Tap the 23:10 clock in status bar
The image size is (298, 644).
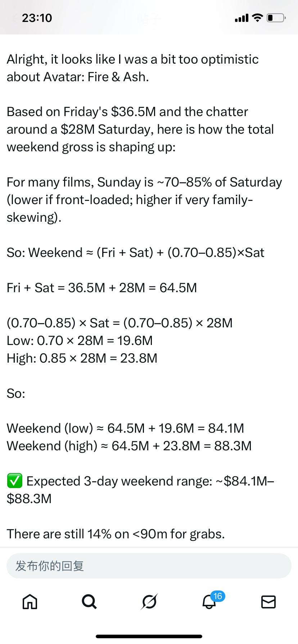37,18
